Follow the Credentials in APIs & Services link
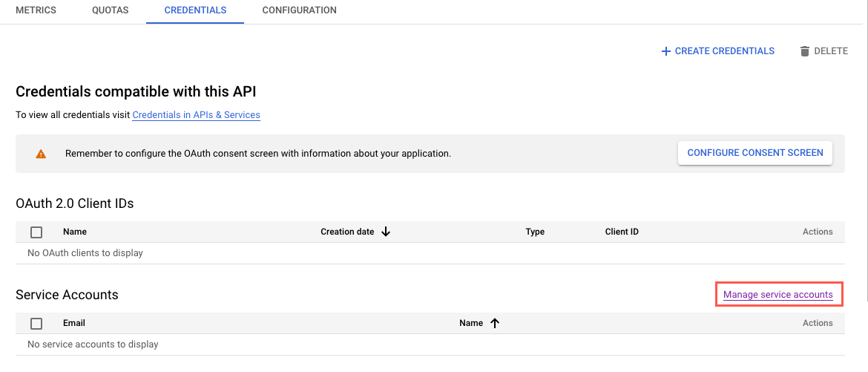The width and height of the screenshot is (868, 372). tap(196, 115)
